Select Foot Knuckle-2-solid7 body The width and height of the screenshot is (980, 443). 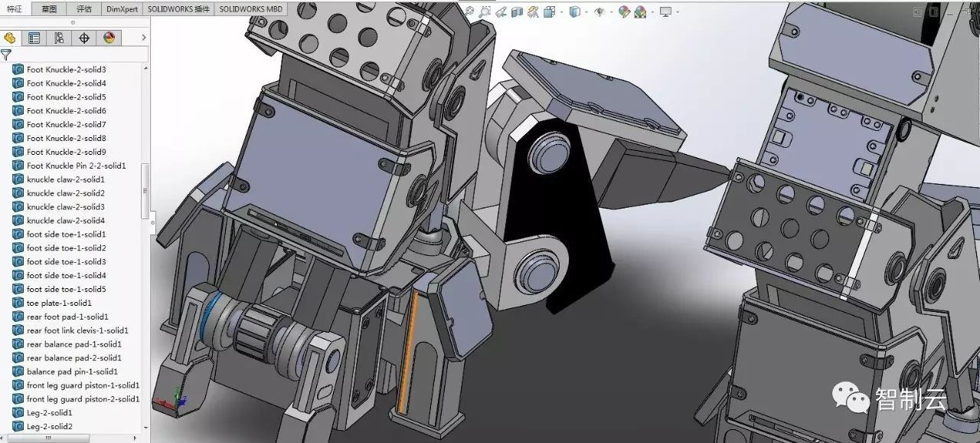[67, 124]
